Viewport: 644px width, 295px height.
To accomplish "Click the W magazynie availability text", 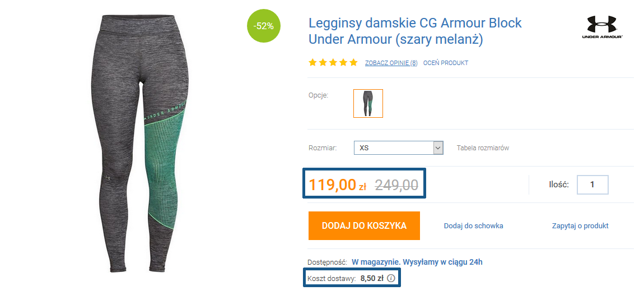I will [x=417, y=262].
